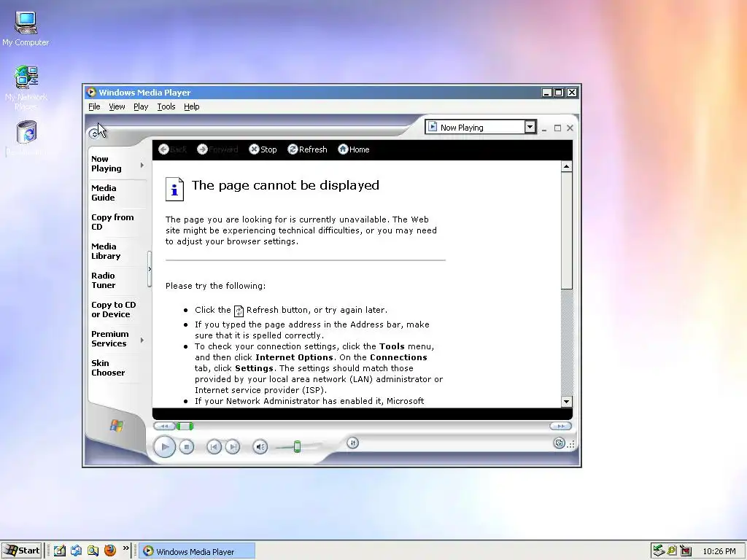Click the Start button
This screenshot has width=747, height=560.
tap(21, 551)
